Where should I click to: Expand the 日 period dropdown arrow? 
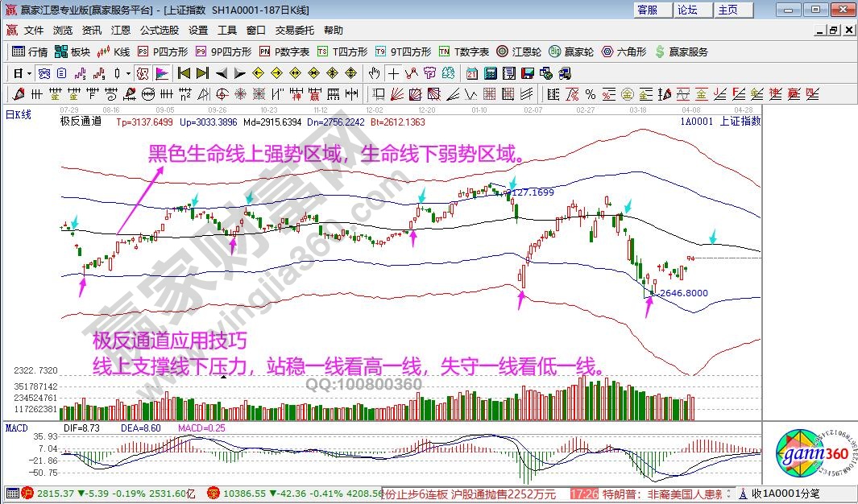[x=29, y=73]
